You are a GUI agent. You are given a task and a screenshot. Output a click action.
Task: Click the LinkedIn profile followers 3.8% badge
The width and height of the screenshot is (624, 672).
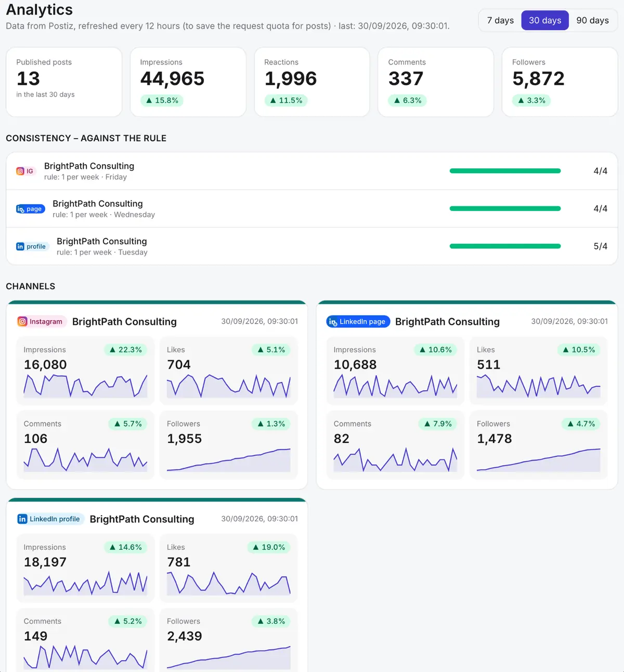(x=271, y=622)
